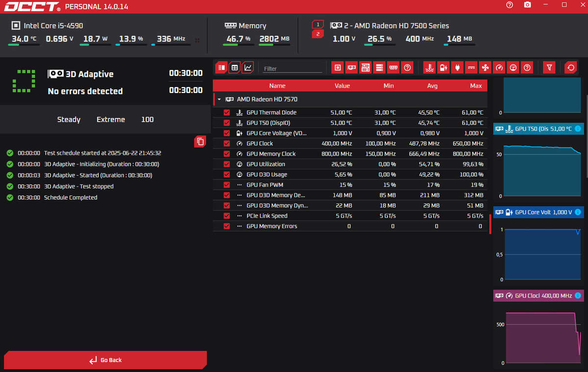Show GPU sensors via the GPU category icon
Image resolution: width=588 pixels, height=372 pixels.
[351, 67]
